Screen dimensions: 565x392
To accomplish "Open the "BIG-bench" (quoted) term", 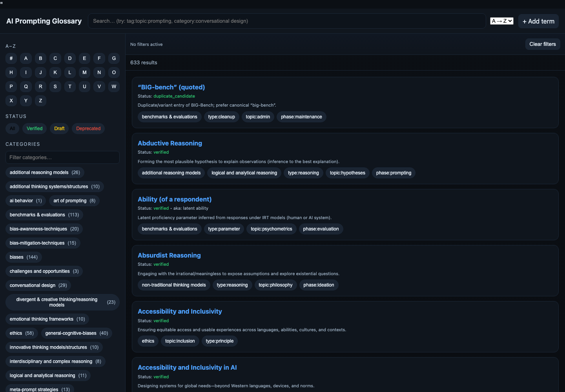I will click(171, 87).
